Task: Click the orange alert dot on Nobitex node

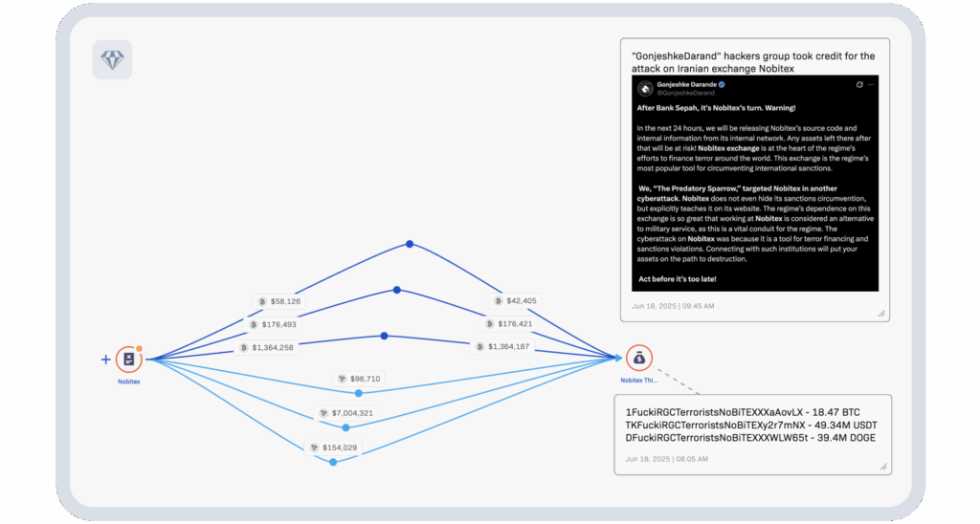Action: (140, 348)
